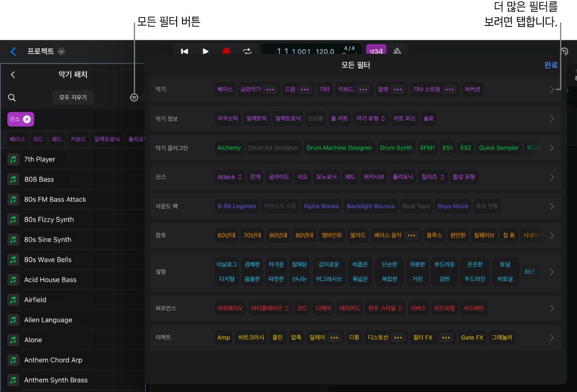Screen dimensions: 577x392
Task: Go back with the blue project arrow
Action: [x=13, y=51]
